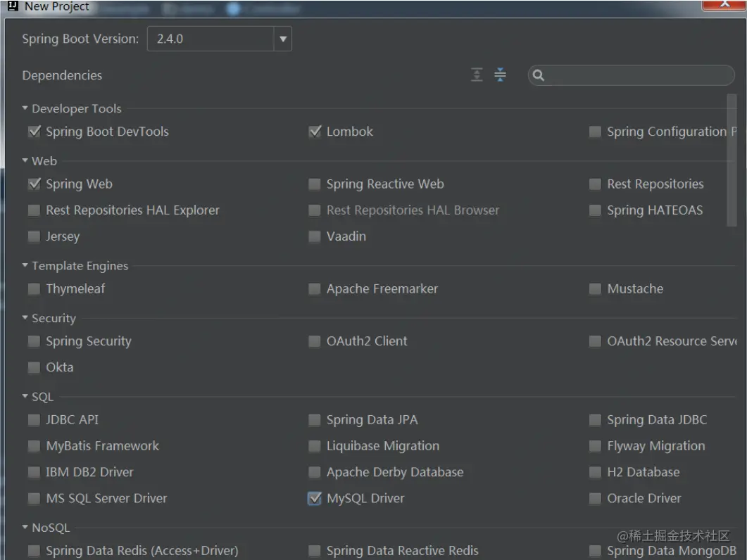Enable Spring Configuration Processor checkbox
The width and height of the screenshot is (747, 560).
coord(595,132)
